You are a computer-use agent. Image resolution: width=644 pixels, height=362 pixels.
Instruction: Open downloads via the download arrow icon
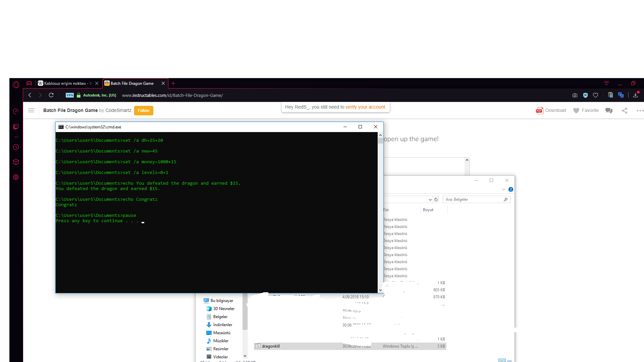coord(636,95)
